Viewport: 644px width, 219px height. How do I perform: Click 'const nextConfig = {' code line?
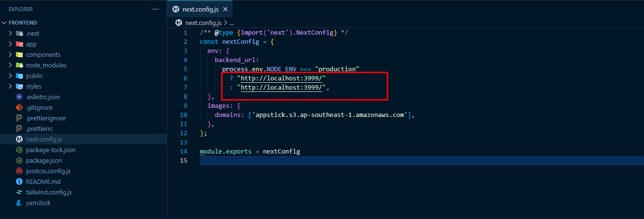(x=237, y=41)
